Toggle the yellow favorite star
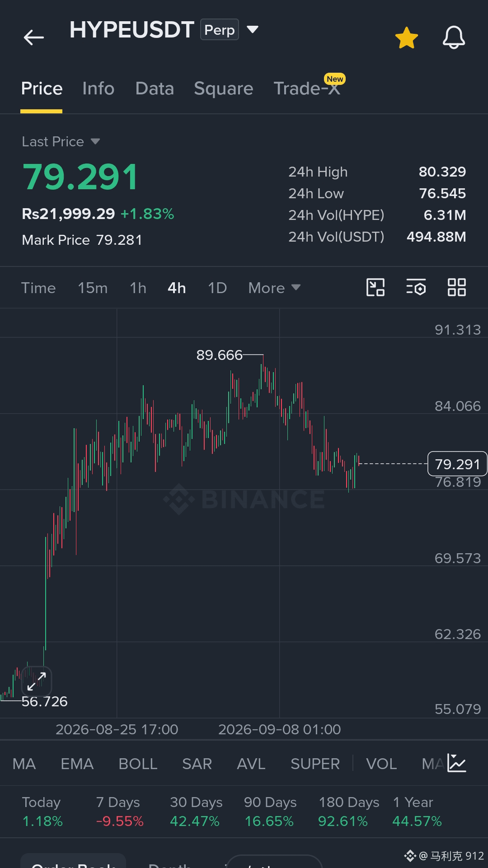The height and width of the screenshot is (868, 488). (x=407, y=37)
